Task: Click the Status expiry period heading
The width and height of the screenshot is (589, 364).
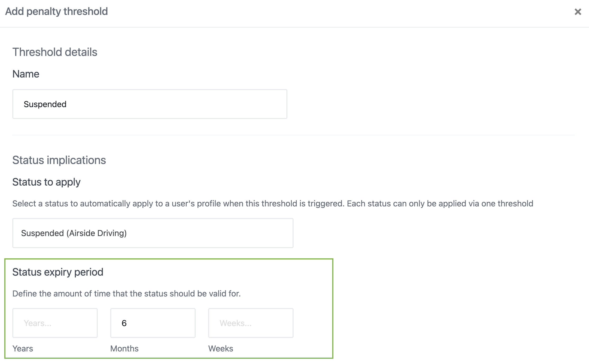Action: click(58, 272)
